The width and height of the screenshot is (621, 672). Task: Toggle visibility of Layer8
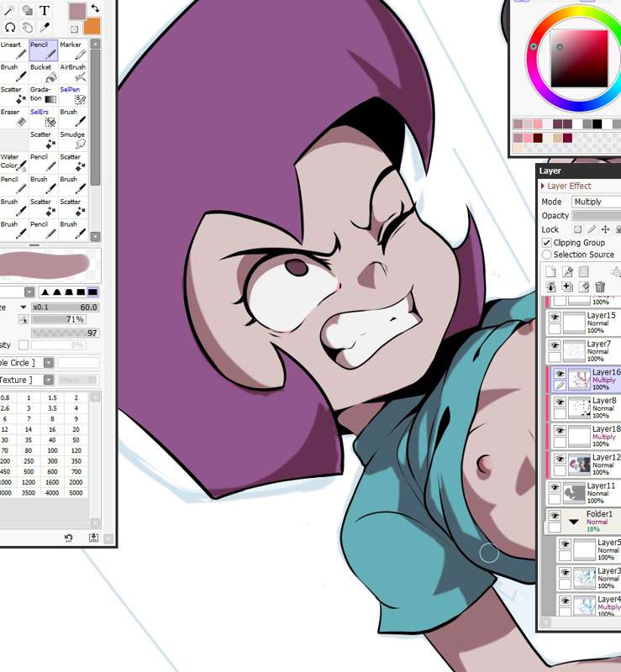(x=560, y=402)
